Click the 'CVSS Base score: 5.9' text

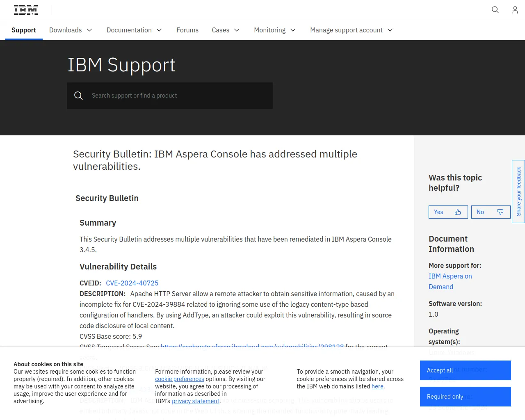click(111, 336)
